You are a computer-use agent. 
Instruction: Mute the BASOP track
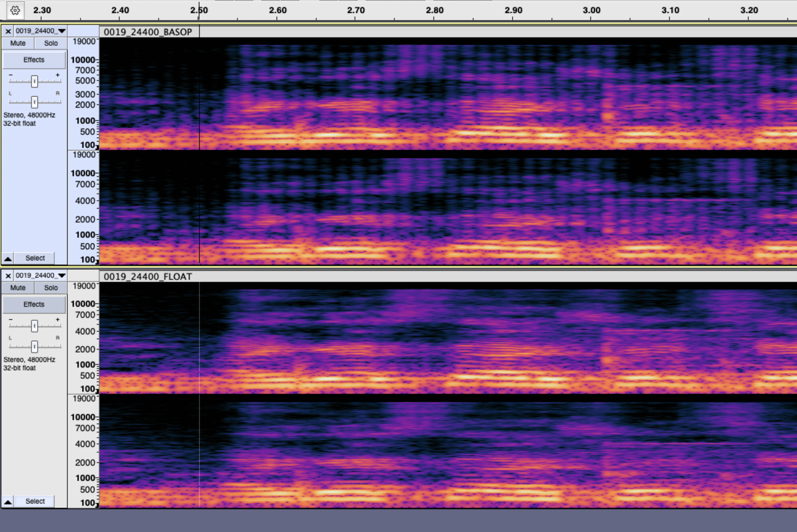[18, 43]
